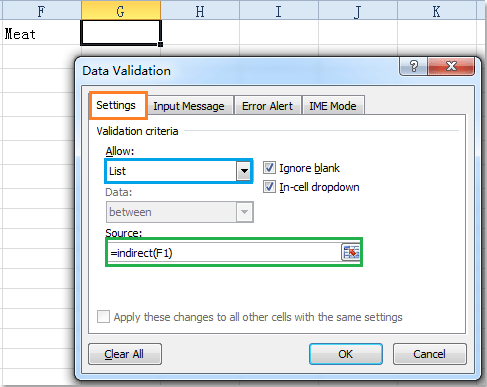Click the range selector icon in Source field
The width and height of the screenshot is (487, 387).
350,252
